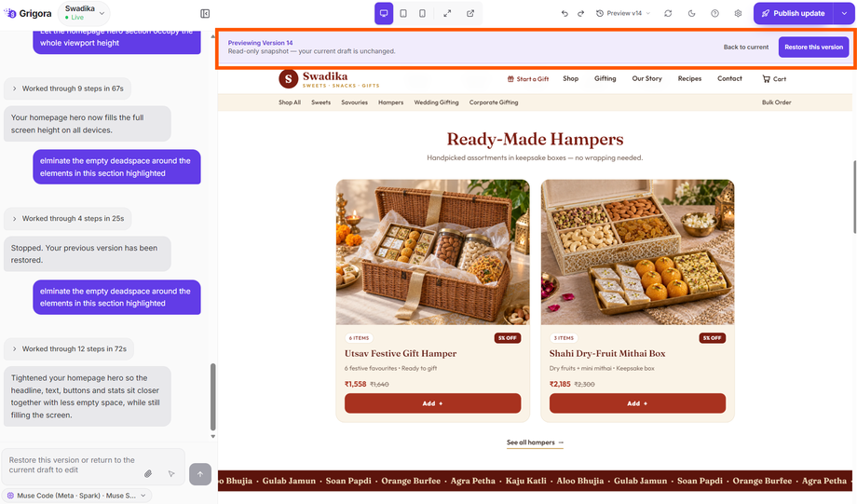Viewport: 857px width, 504px height.
Task: Click the chat message input field
Action: (93, 467)
